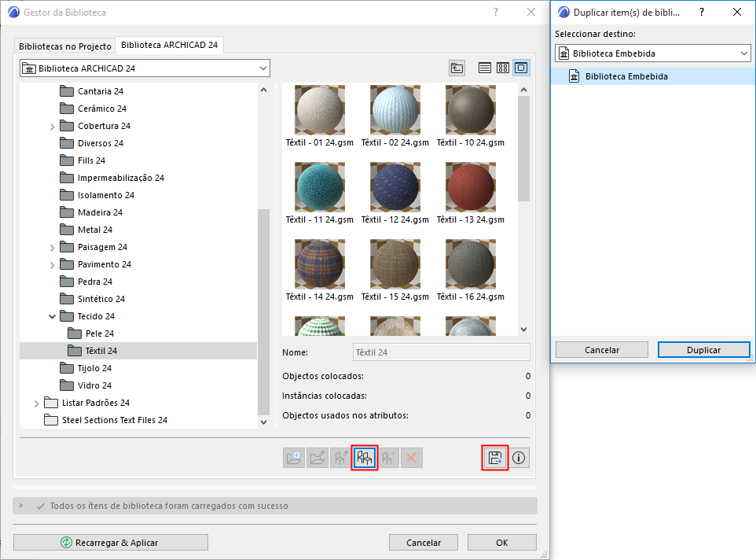The width and height of the screenshot is (756, 560).
Task: Click the export folder icon in toolbar
Action: tap(317, 458)
